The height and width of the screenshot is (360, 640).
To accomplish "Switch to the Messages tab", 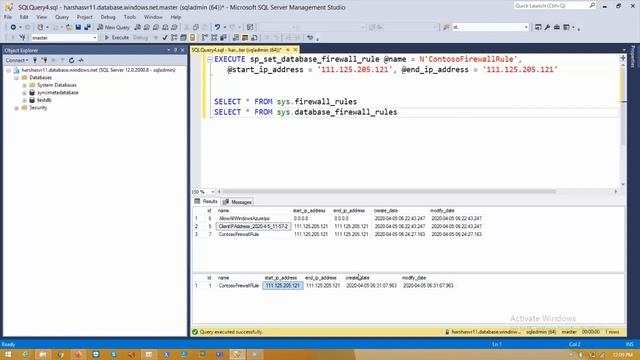I will click(x=238, y=202).
